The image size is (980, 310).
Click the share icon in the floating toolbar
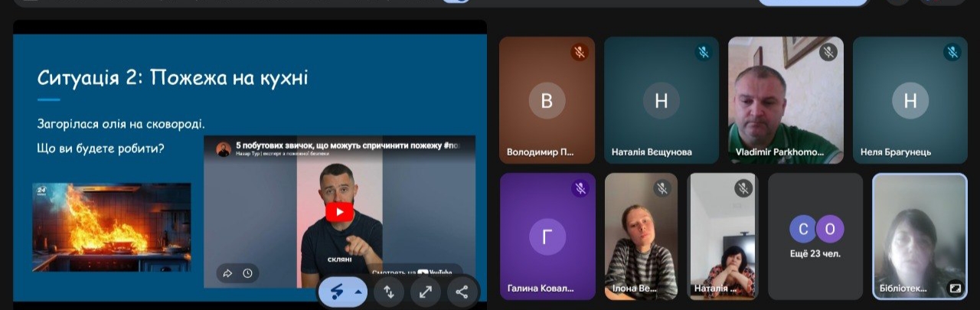click(462, 292)
